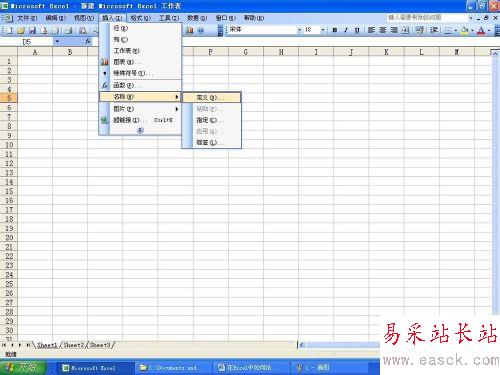
Task: Choose 列 in the Insert menu
Action: (x=140, y=40)
